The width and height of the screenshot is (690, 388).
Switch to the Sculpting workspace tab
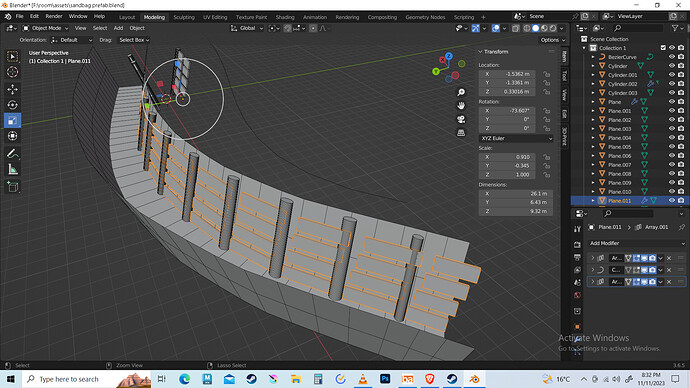pos(184,17)
